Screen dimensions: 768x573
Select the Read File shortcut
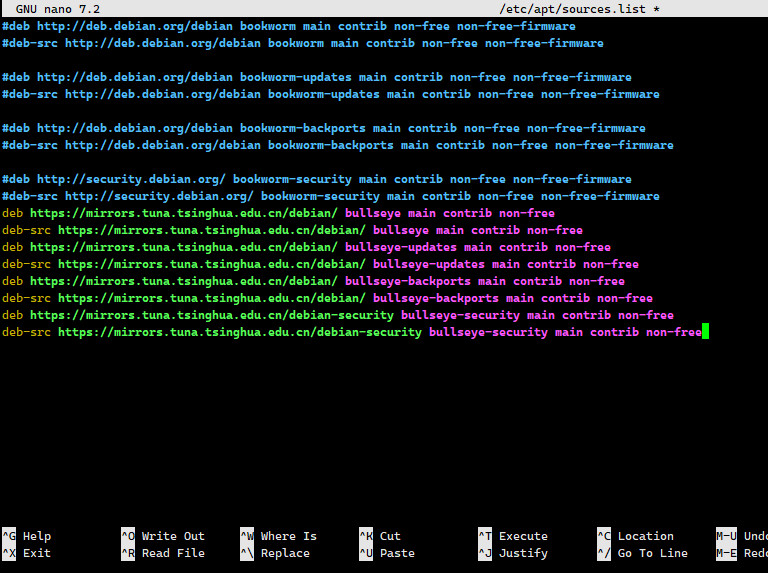pyautogui.click(x=173, y=553)
